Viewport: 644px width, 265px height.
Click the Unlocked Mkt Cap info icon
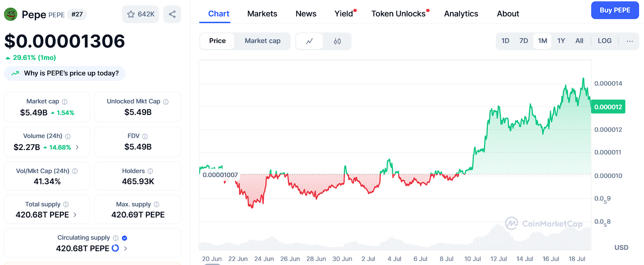tap(166, 102)
